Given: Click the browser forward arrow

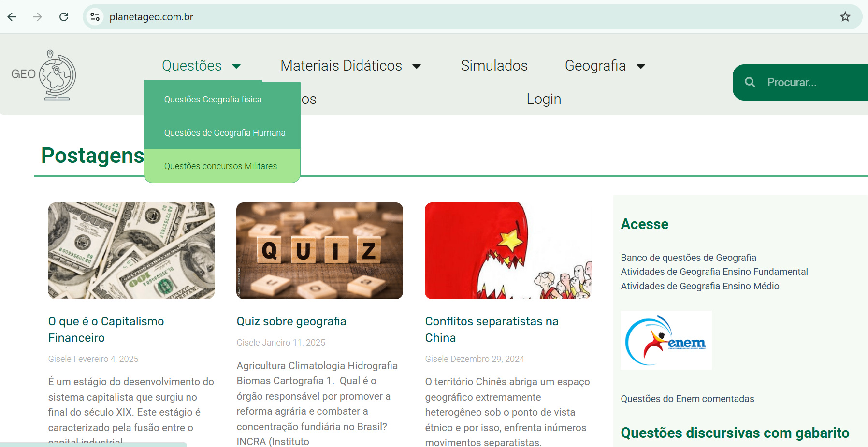Looking at the screenshot, I should click(x=38, y=17).
